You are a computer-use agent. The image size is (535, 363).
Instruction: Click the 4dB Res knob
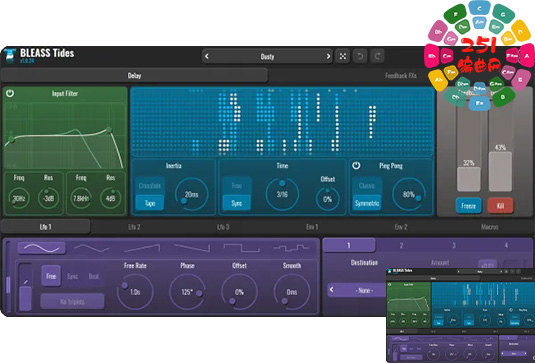tap(110, 198)
